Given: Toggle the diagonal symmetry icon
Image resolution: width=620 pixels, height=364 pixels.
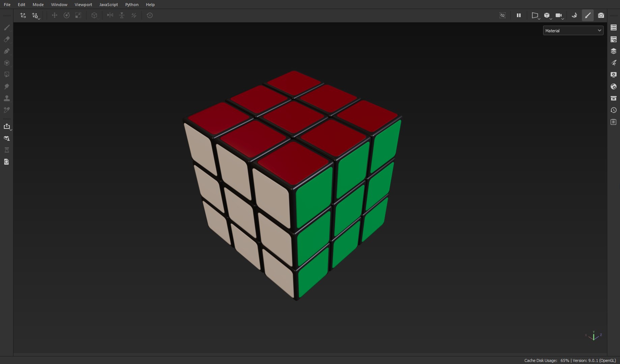Looking at the screenshot, I should 134,15.
